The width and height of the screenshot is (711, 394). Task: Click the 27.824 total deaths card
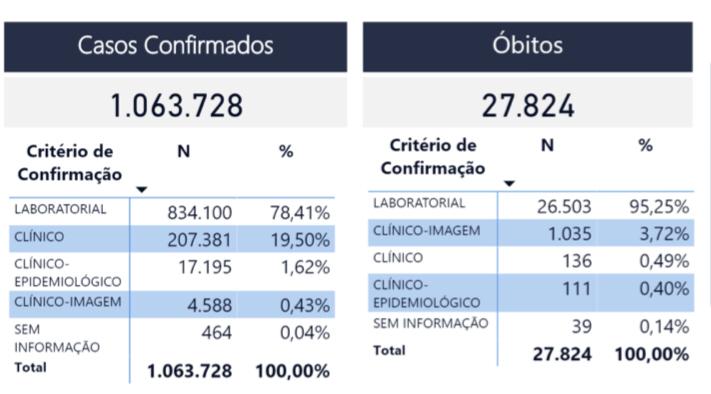pos(527,102)
